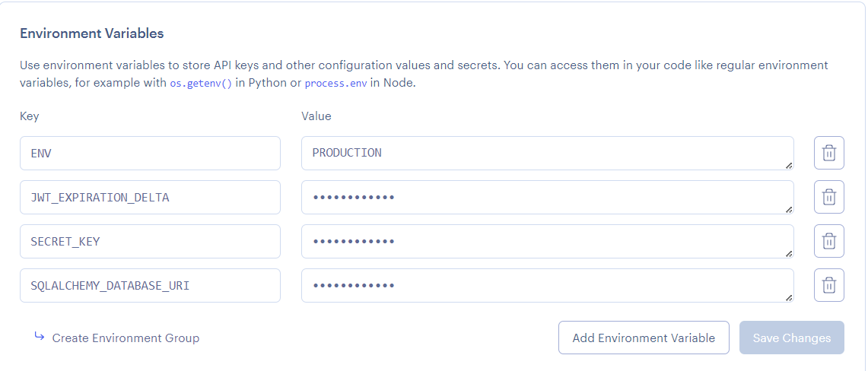Remove the SECRET_KEY variable with trash icon
Viewport: 868px width, 371px height.
pyautogui.click(x=829, y=241)
